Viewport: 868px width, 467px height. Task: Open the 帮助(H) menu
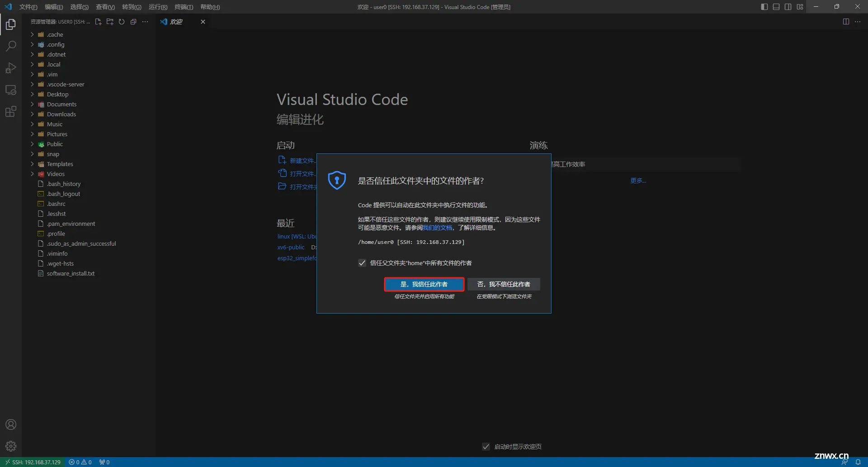click(x=210, y=7)
